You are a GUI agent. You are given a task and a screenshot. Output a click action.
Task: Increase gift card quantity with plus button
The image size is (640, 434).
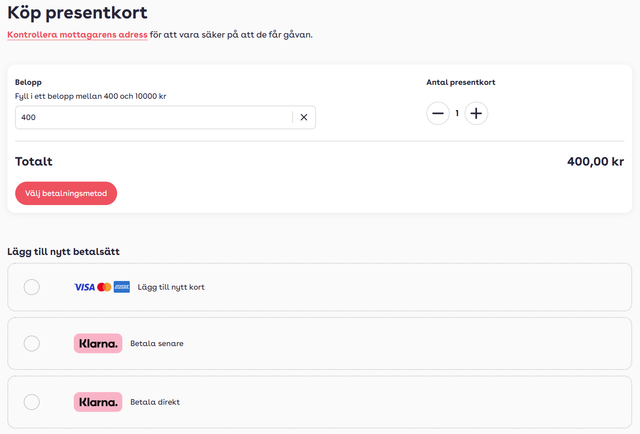[x=476, y=113]
